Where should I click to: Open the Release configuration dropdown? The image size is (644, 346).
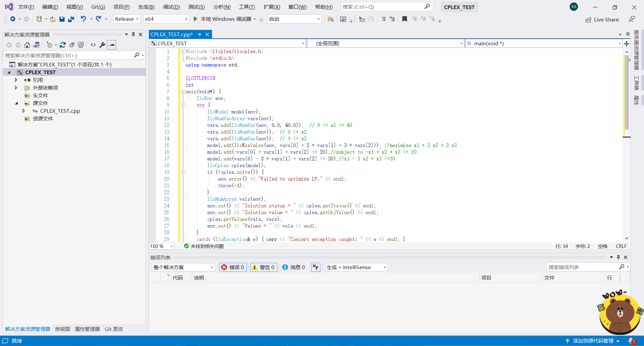[126, 19]
